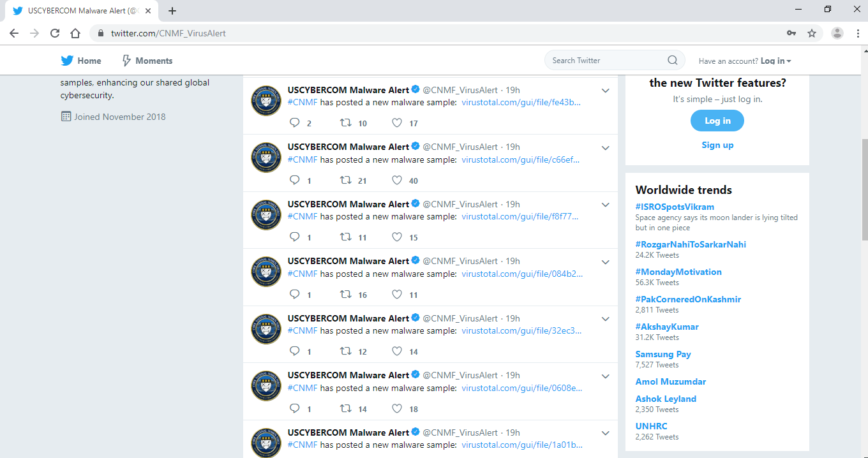This screenshot has width=868, height=458.
Task: View site security info lock icon
Action: 101,33
